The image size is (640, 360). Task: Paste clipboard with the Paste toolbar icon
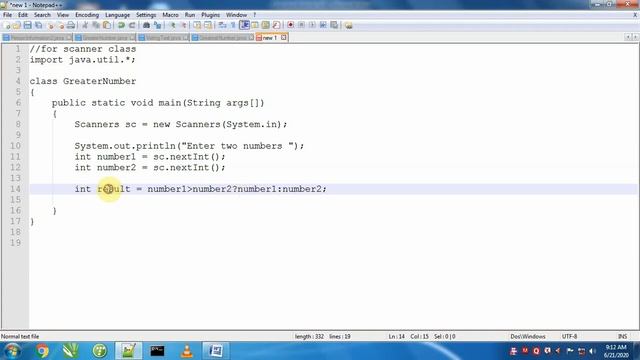coord(107,25)
